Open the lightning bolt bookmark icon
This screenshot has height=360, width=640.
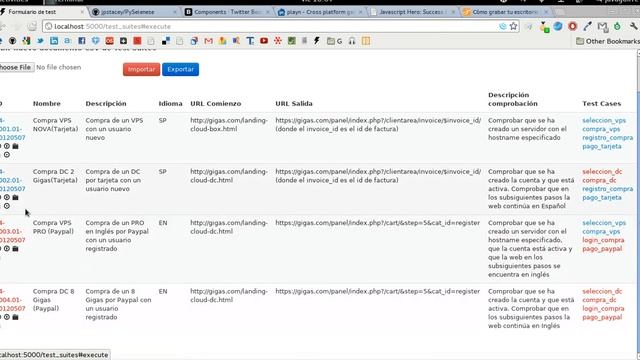[x=317, y=41]
